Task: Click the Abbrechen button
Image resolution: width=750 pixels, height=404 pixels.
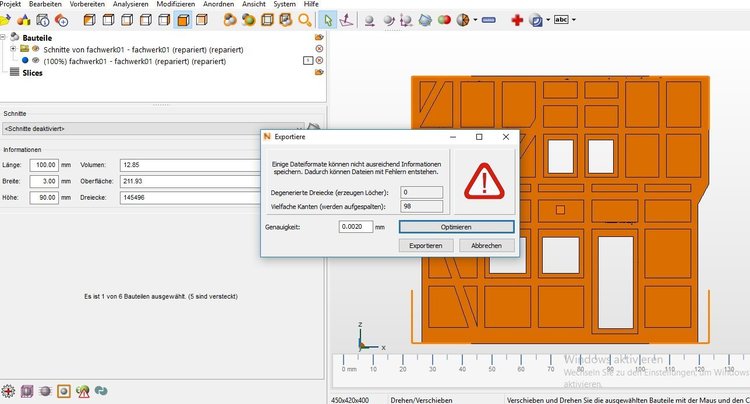Action: pos(486,245)
